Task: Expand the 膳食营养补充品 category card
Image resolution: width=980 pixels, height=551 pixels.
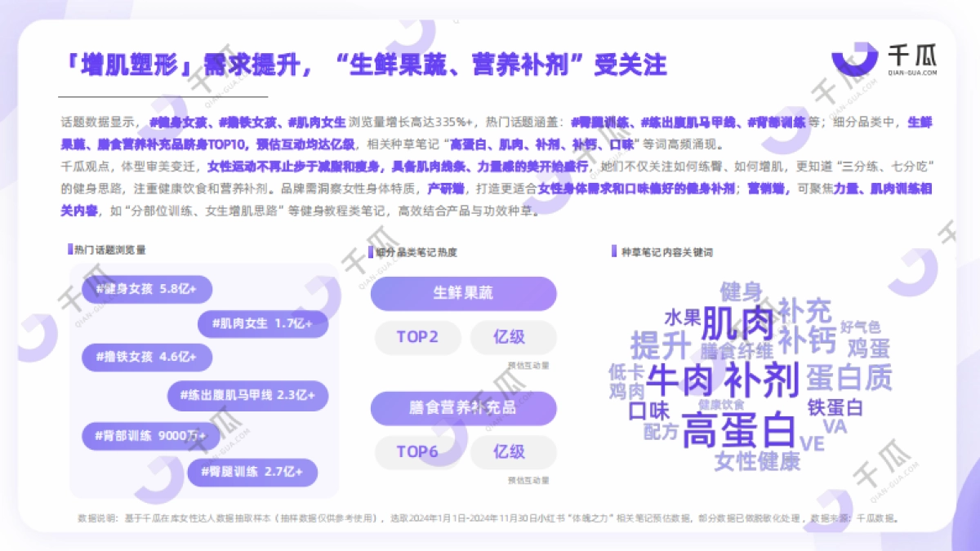Action: [x=465, y=408]
